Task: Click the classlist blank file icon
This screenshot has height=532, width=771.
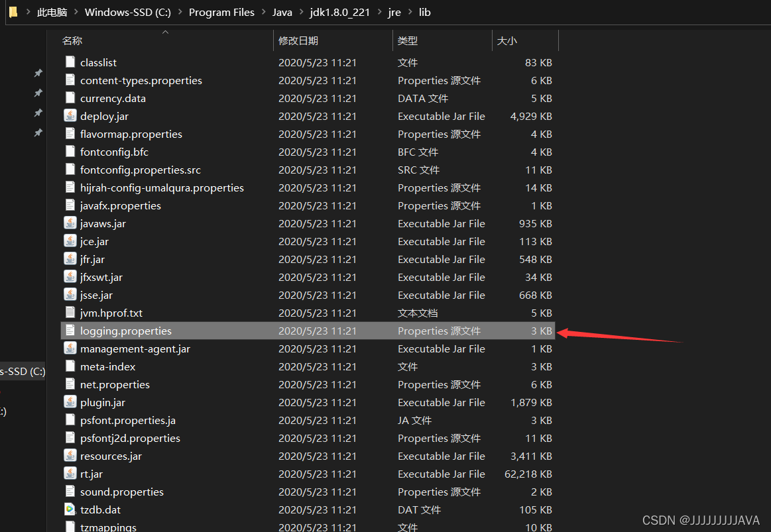Action: click(x=70, y=62)
